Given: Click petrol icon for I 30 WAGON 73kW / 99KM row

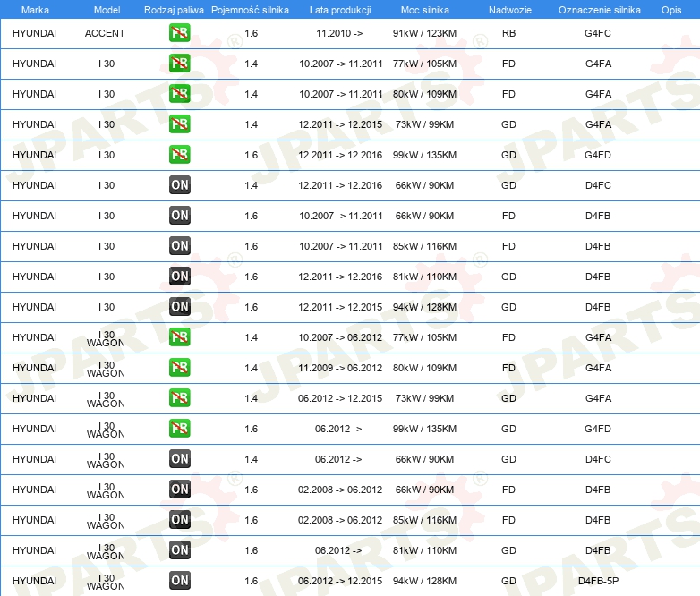Looking at the screenshot, I should tap(179, 397).
